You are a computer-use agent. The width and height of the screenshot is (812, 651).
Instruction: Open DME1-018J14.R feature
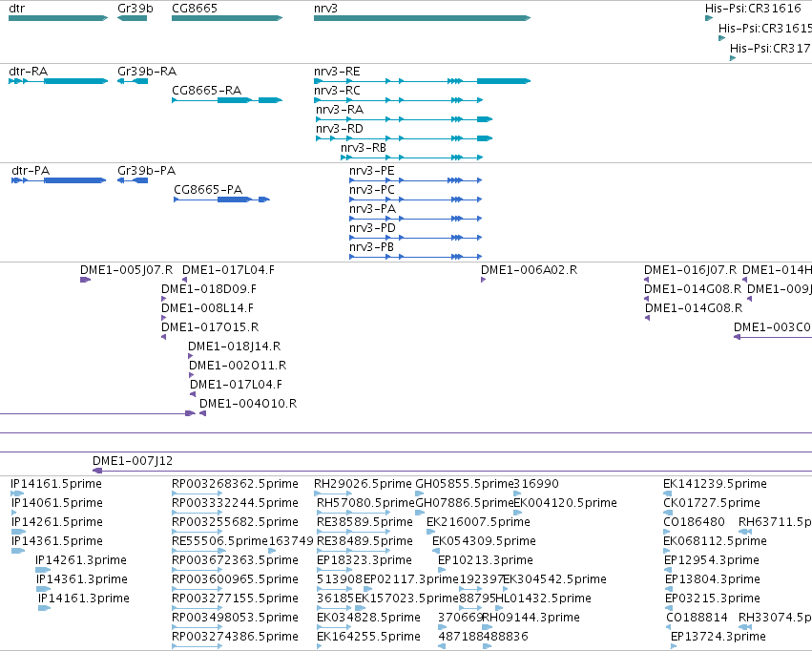[190, 356]
